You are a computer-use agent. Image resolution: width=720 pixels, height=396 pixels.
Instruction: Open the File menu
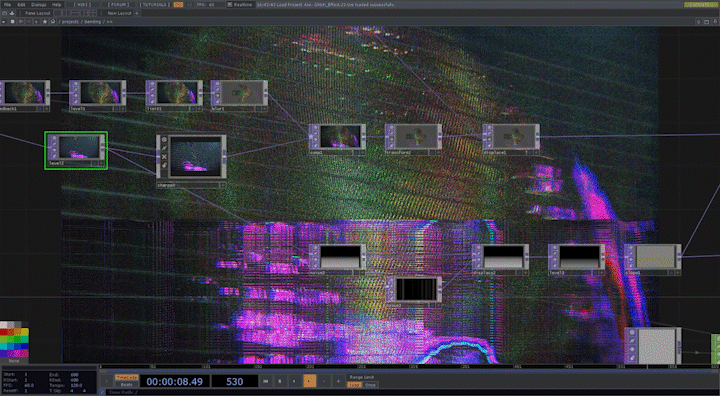pos(7,5)
